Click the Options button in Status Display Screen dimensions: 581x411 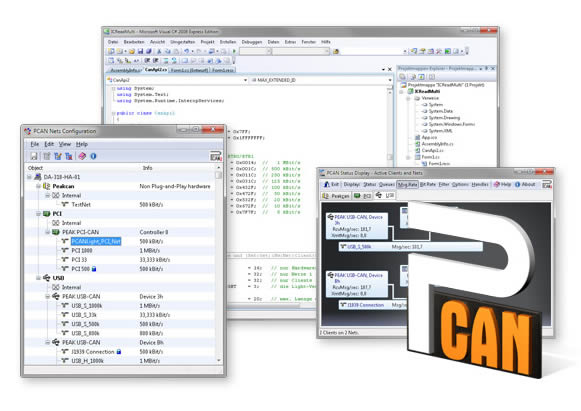[460, 185]
